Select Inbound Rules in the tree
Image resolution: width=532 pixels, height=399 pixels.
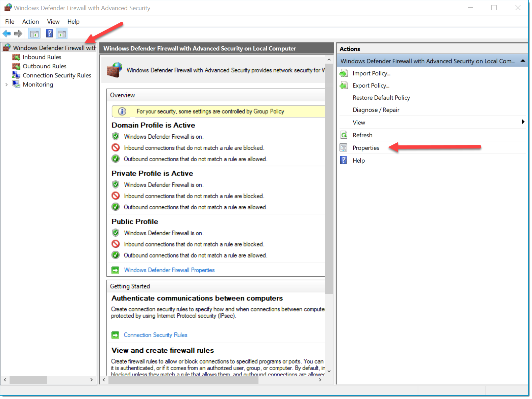[x=42, y=57]
